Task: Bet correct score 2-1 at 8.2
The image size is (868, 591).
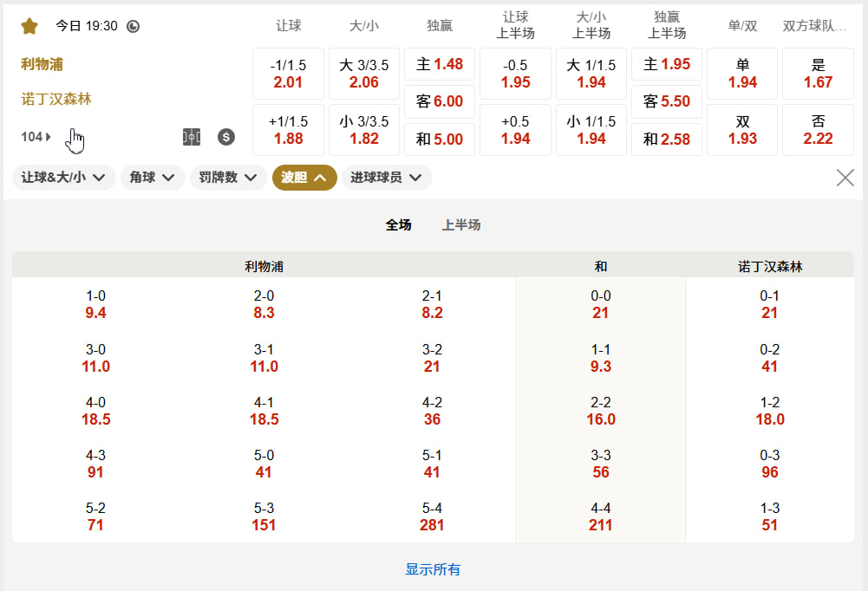Action: coord(432,304)
